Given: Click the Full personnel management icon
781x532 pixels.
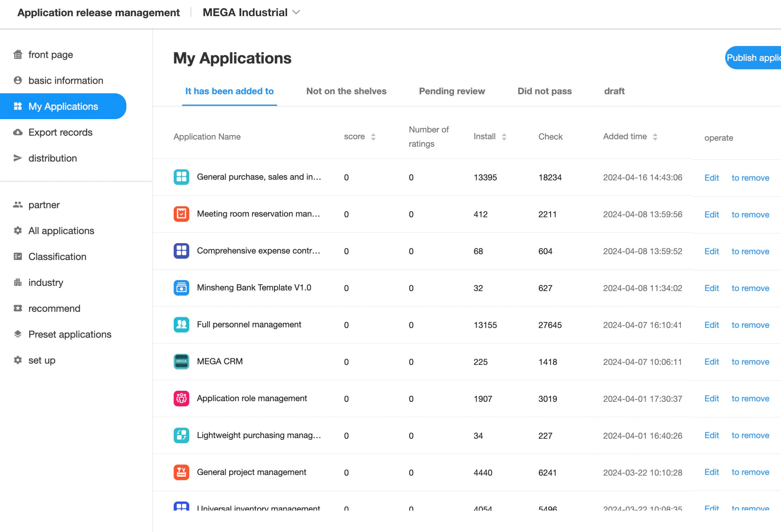Looking at the screenshot, I should tap(181, 324).
